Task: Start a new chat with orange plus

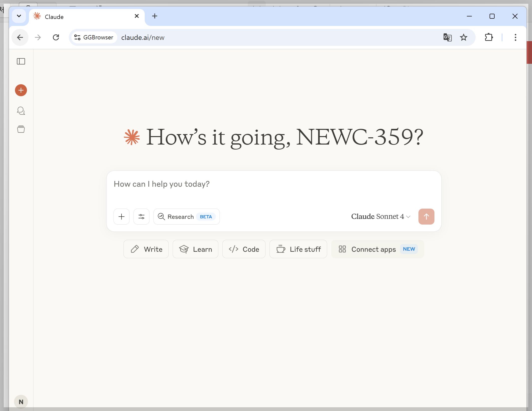Action: [x=21, y=90]
